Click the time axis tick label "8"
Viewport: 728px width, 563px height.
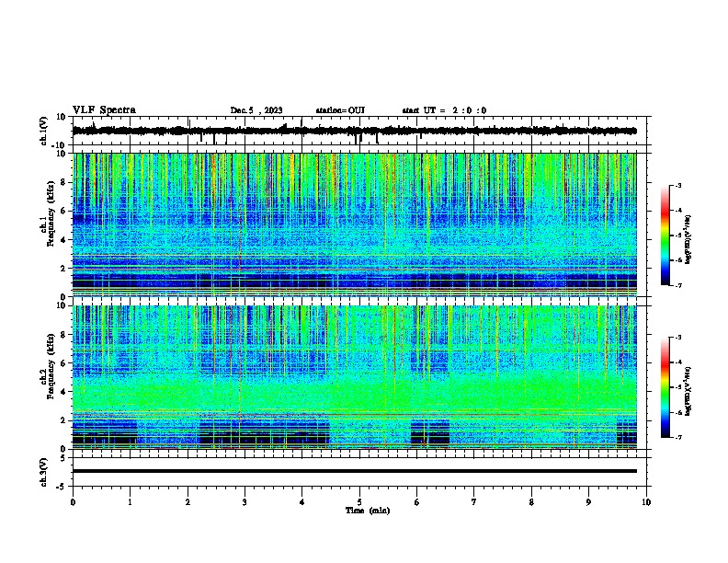(x=531, y=502)
